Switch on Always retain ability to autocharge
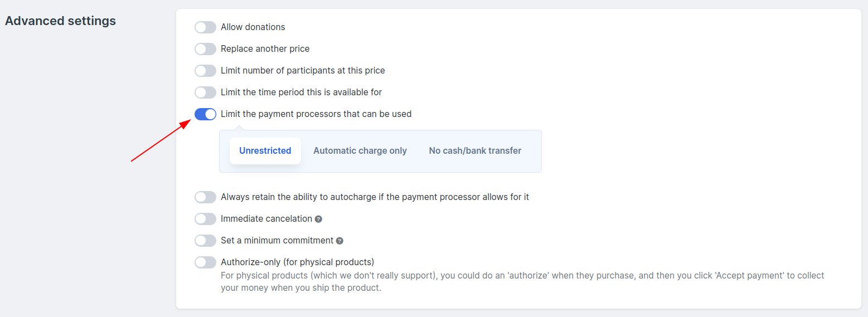Screen dimensions: 868x317 [205, 197]
